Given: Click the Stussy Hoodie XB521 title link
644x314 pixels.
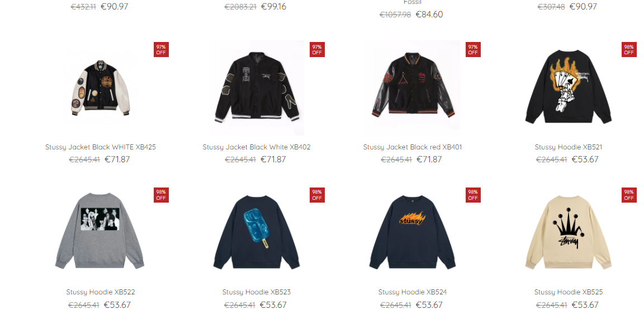Looking at the screenshot, I should coord(569,147).
